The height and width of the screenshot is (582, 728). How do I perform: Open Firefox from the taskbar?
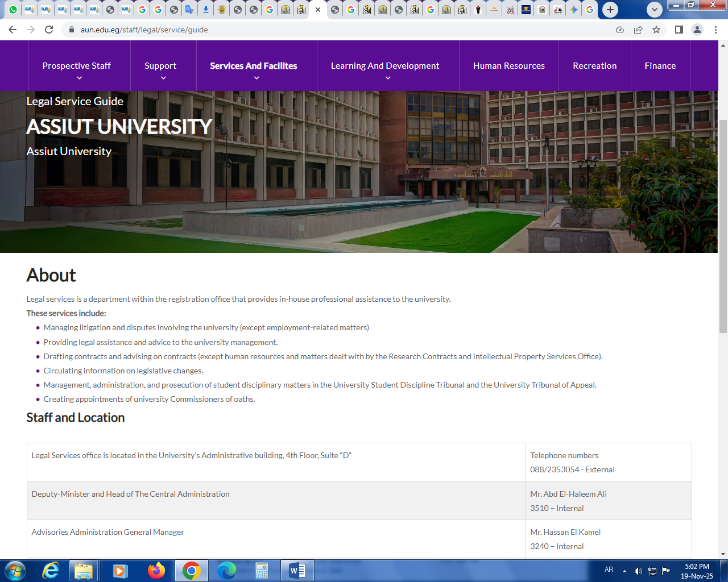coord(156,570)
